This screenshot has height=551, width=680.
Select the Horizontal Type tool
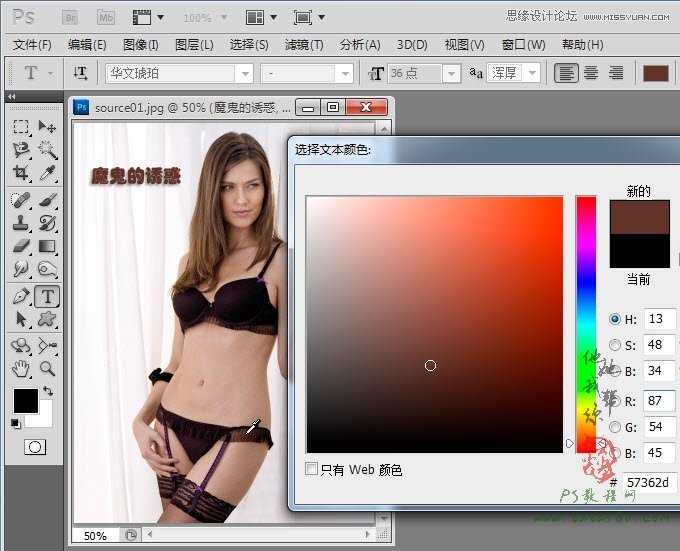(47, 296)
